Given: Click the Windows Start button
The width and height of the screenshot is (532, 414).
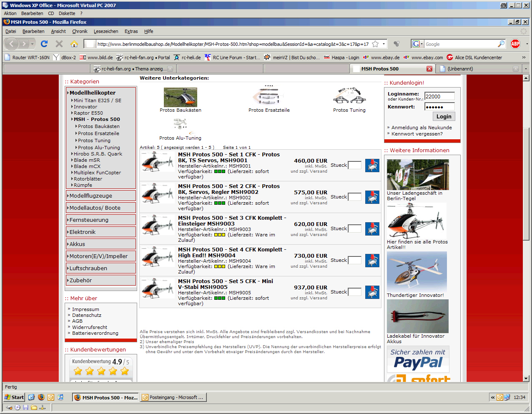Looking at the screenshot, I should [15, 397].
